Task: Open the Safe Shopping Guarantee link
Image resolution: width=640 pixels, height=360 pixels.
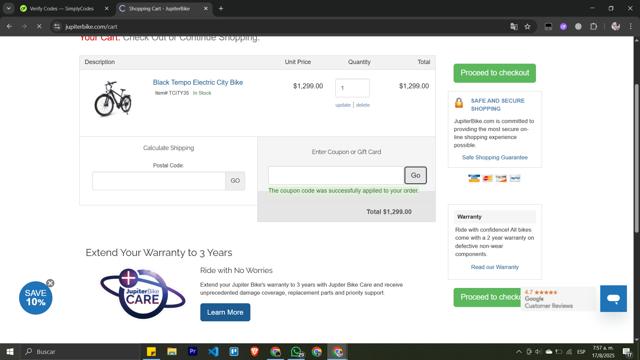Action: 495,158
